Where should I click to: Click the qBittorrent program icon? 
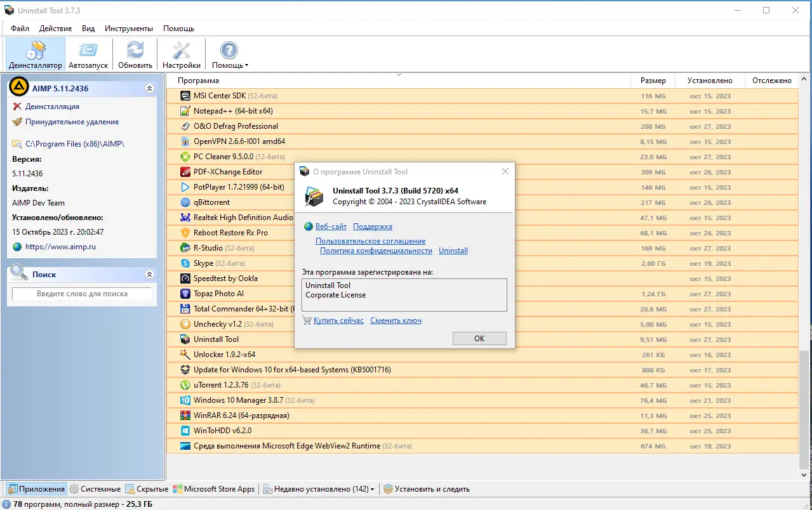tap(185, 202)
